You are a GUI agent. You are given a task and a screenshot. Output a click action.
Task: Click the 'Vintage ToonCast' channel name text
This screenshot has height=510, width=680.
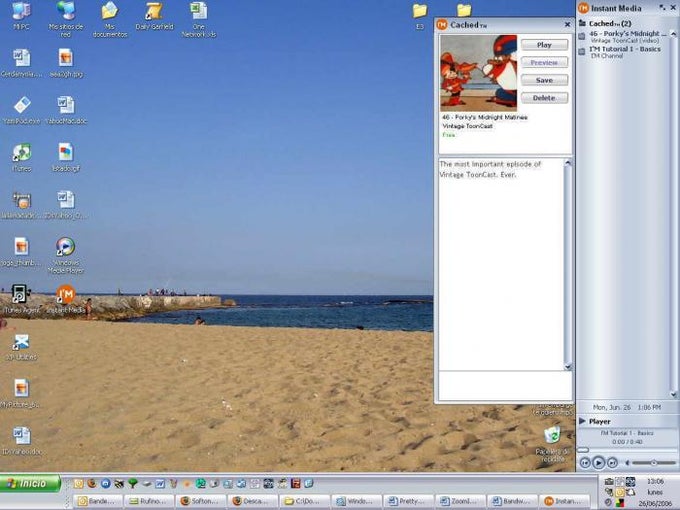coord(468,126)
